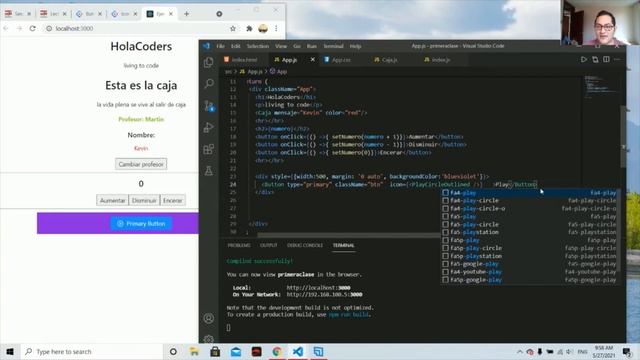Open the Terminal menu
640x360 pixels.
[x=333, y=46]
